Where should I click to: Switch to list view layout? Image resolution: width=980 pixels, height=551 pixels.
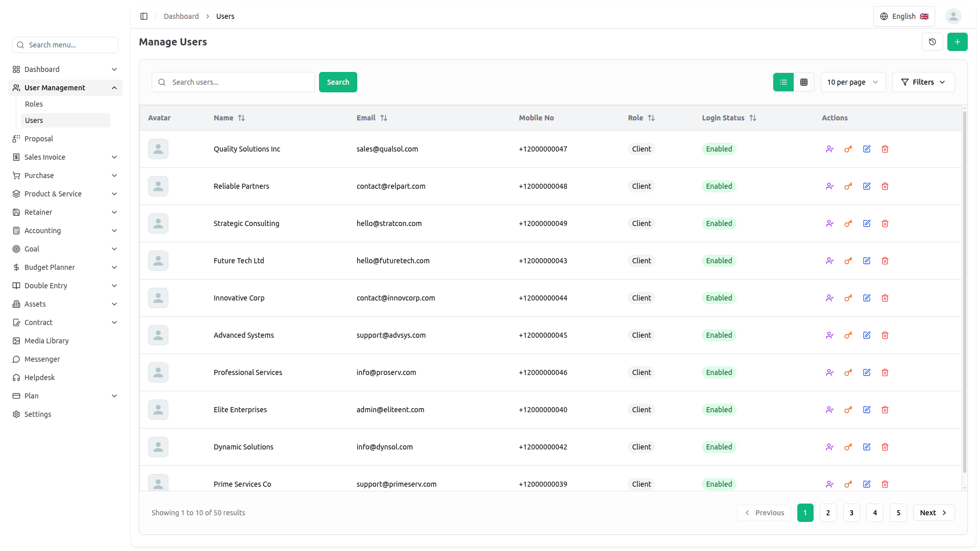tap(783, 82)
